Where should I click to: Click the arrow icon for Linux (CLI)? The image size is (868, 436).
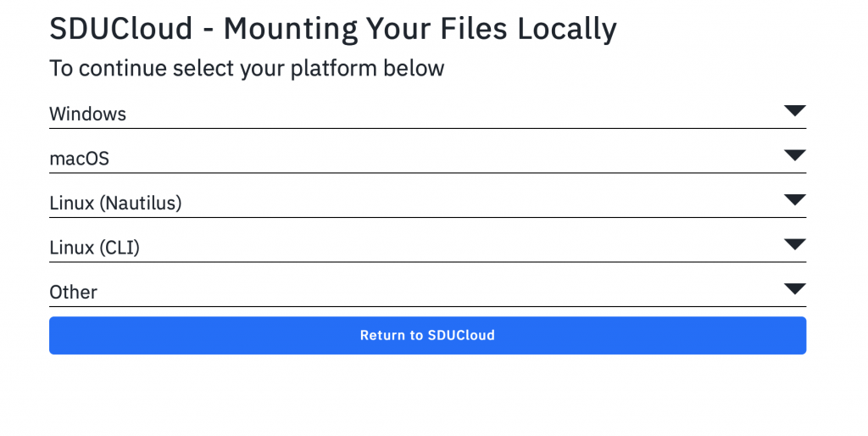point(794,244)
